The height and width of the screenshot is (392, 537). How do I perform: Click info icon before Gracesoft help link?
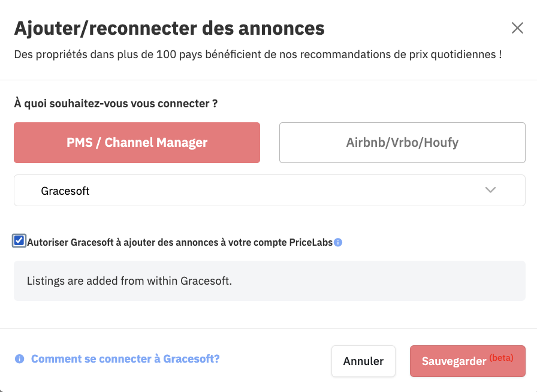pos(20,359)
